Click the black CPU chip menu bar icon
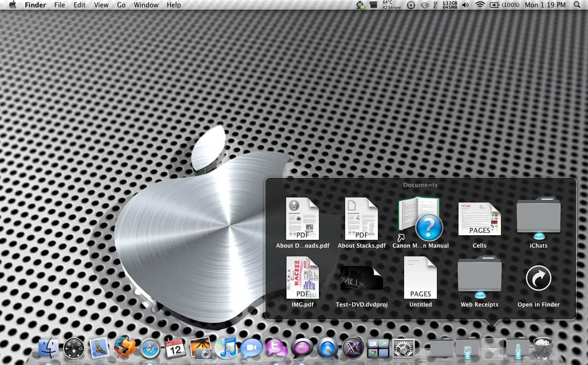 374,5
